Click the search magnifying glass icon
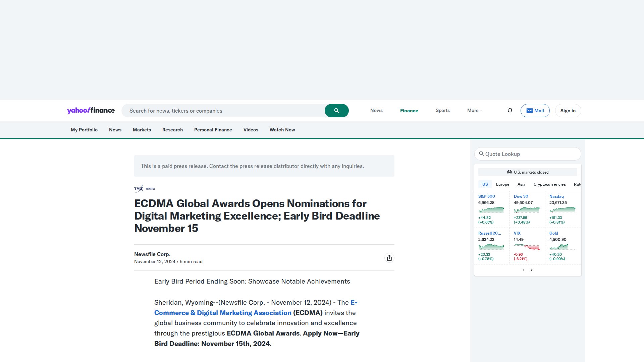The image size is (644, 362). (x=336, y=110)
